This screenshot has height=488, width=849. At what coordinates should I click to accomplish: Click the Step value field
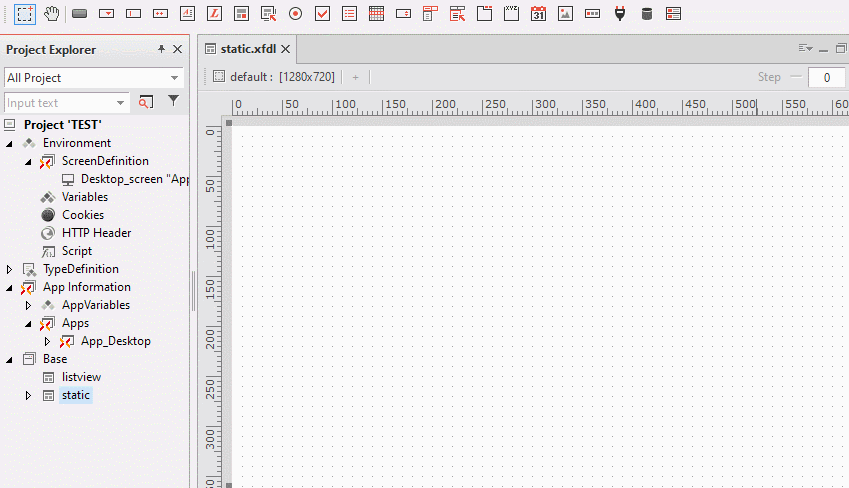coord(826,77)
